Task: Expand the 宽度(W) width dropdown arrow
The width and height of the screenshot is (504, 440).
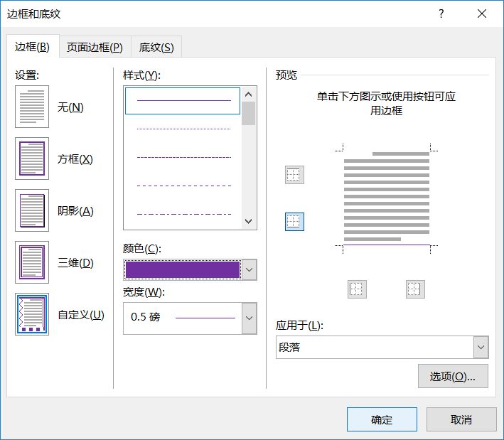Action: click(x=249, y=318)
